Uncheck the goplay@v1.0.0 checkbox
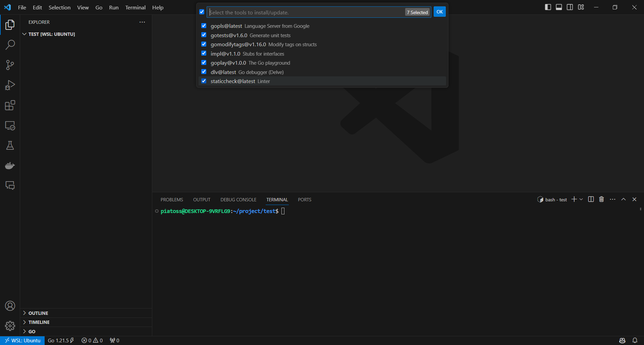Image resolution: width=644 pixels, height=345 pixels. (204, 63)
